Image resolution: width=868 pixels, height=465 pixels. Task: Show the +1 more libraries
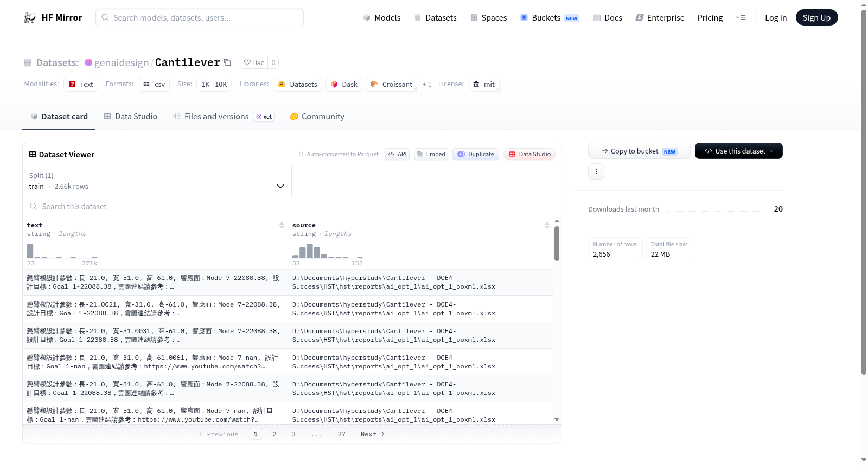[427, 84]
